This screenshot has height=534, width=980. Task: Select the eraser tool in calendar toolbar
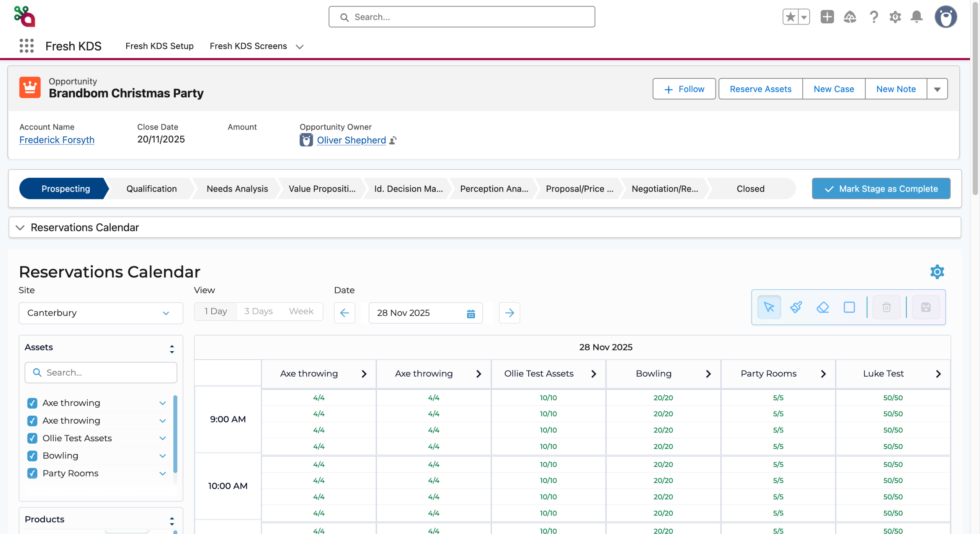(822, 307)
